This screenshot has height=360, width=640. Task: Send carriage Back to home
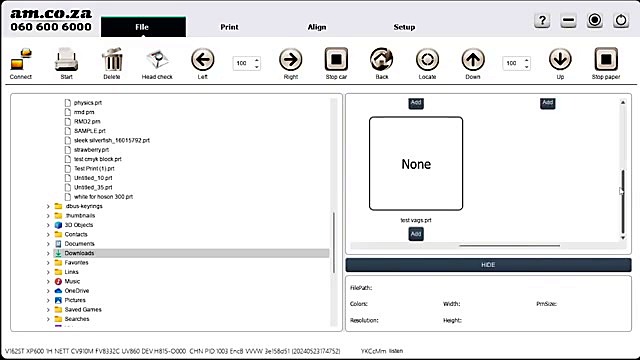pos(382,60)
